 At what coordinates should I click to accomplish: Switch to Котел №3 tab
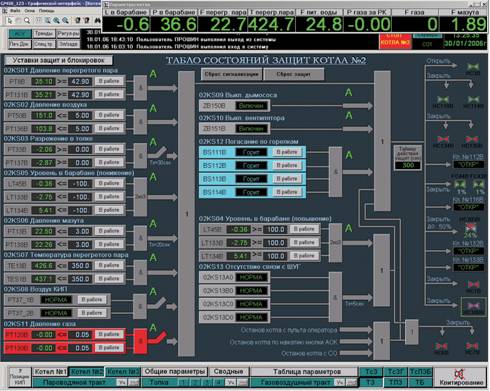tap(123, 371)
